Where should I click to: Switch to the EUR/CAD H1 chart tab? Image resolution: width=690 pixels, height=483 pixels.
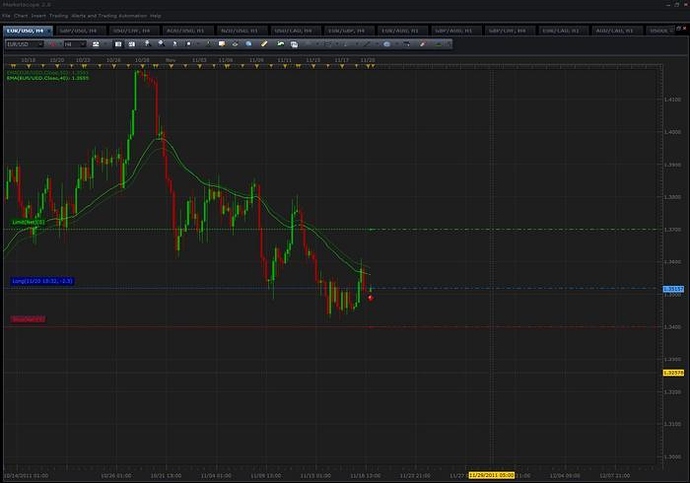[x=562, y=31]
